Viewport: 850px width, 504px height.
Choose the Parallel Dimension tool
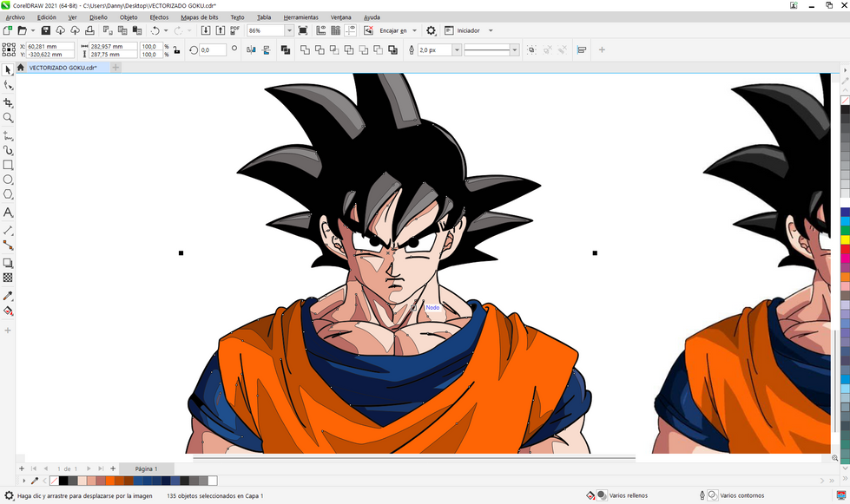tap(8, 230)
